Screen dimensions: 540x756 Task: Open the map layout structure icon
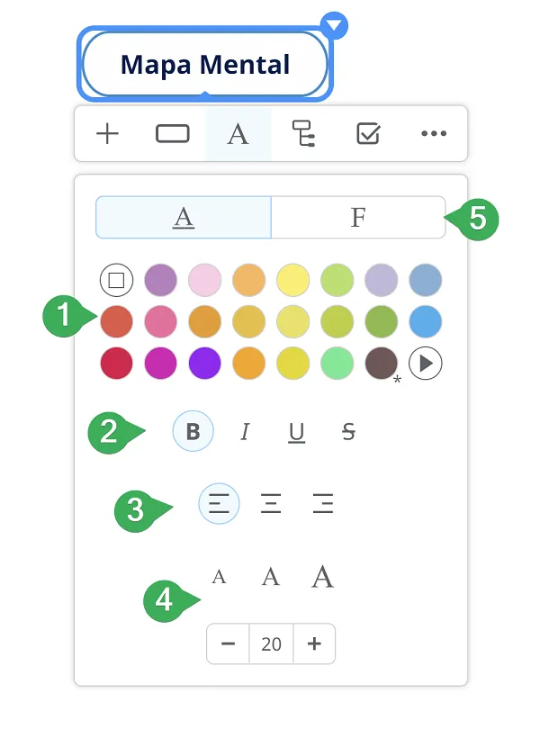pos(303,133)
